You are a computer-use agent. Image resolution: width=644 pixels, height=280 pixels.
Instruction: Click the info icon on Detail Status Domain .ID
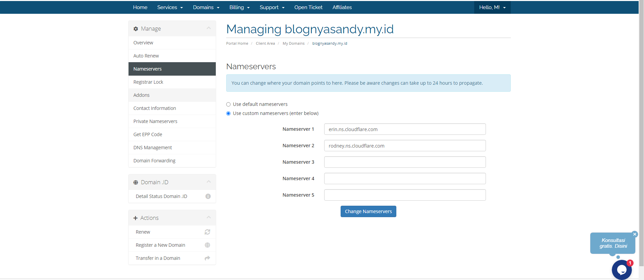[x=208, y=196]
